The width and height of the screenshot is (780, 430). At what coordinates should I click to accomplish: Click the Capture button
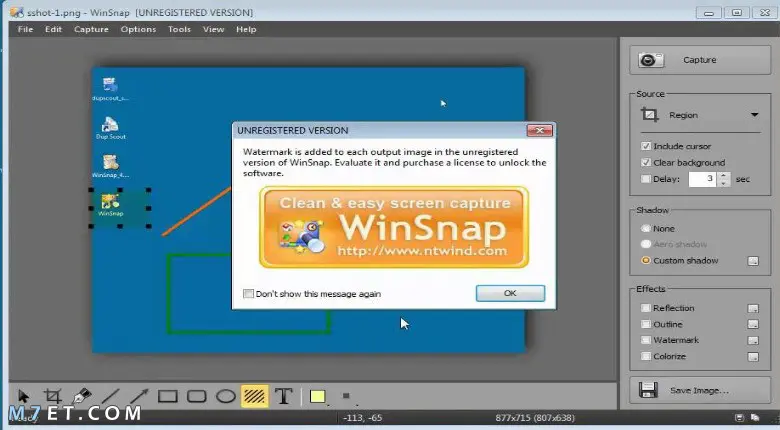point(700,60)
